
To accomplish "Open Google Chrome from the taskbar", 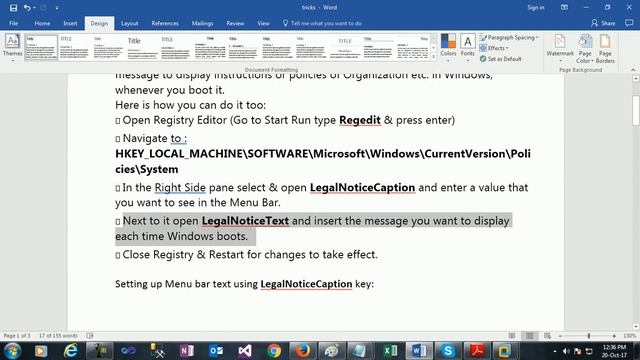I will (274, 351).
